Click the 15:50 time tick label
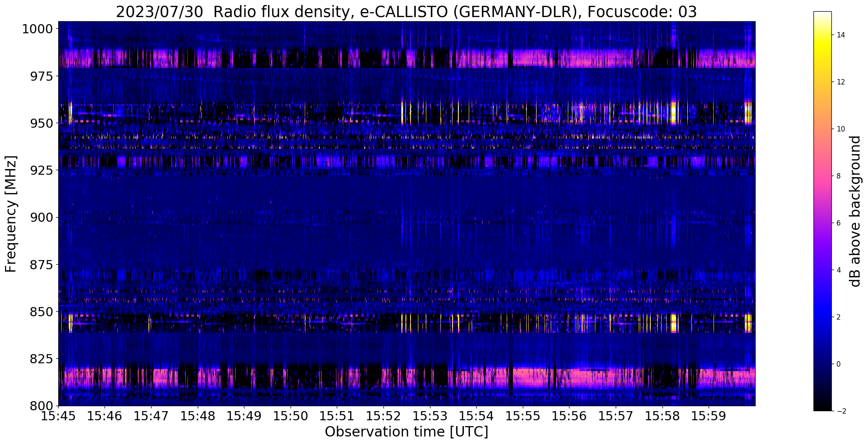Viewport: 868px width, 444px height. point(291,416)
